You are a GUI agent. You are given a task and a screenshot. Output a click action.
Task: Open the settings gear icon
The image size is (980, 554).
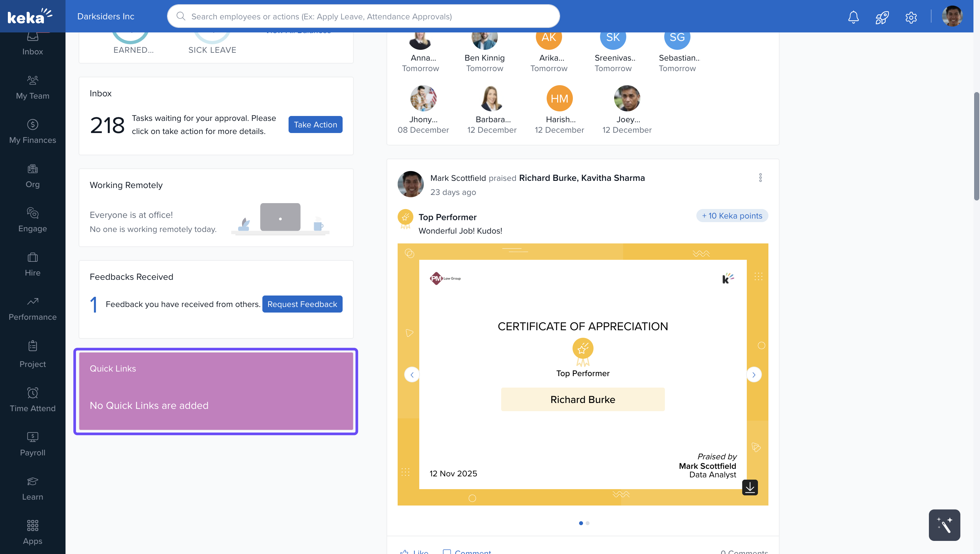[x=911, y=17]
